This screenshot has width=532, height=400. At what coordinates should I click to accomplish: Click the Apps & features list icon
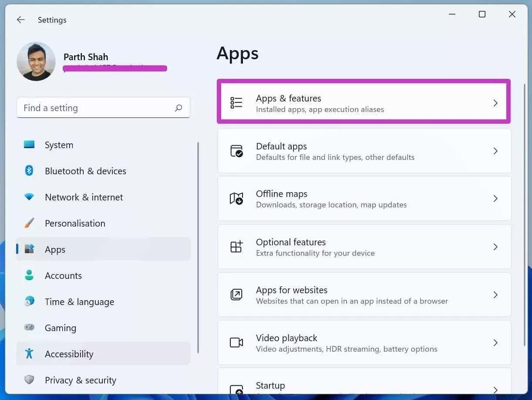(236, 103)
